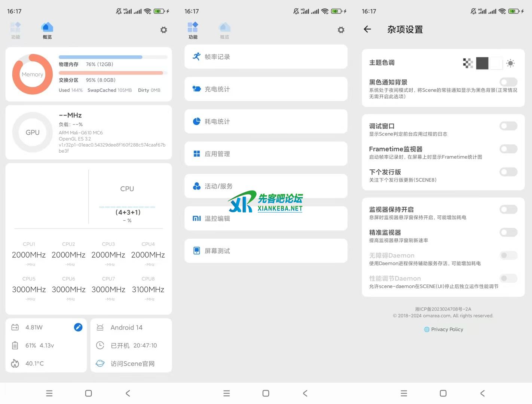
Task: Go back from 杂项设置 with the arrow
Action: [x=367, y=30]
